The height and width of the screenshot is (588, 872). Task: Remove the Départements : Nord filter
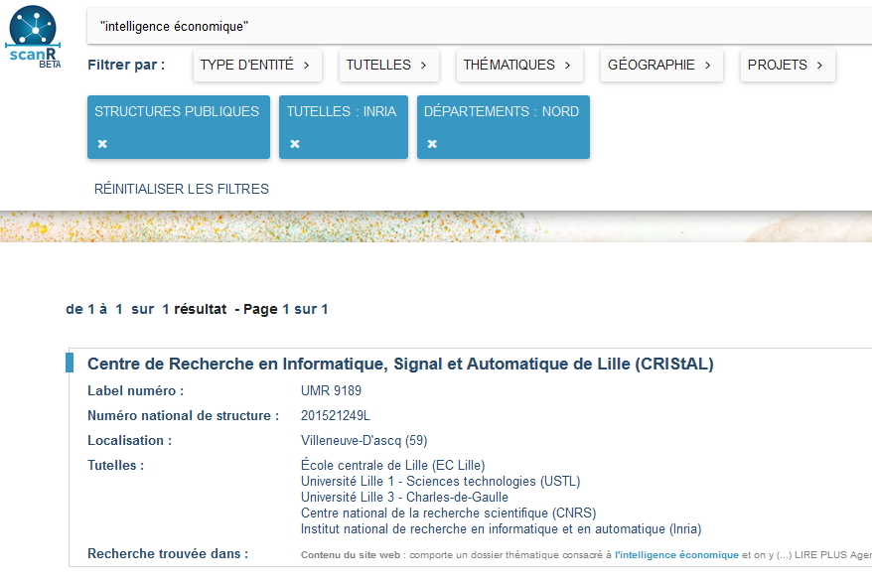click(x=432, y=143)
